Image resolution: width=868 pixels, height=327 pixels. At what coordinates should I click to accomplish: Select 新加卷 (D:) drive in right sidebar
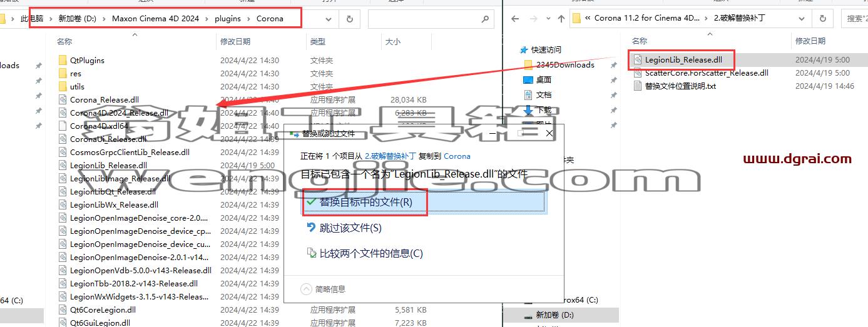tap(554, 314)
